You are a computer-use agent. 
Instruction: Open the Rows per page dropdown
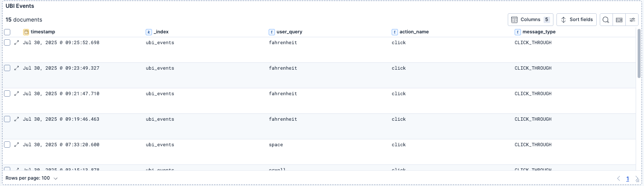(x=32, y=178)
